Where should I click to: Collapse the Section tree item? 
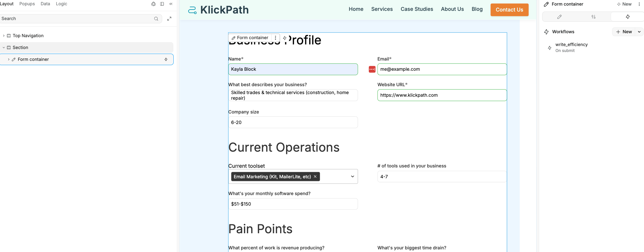4,48
